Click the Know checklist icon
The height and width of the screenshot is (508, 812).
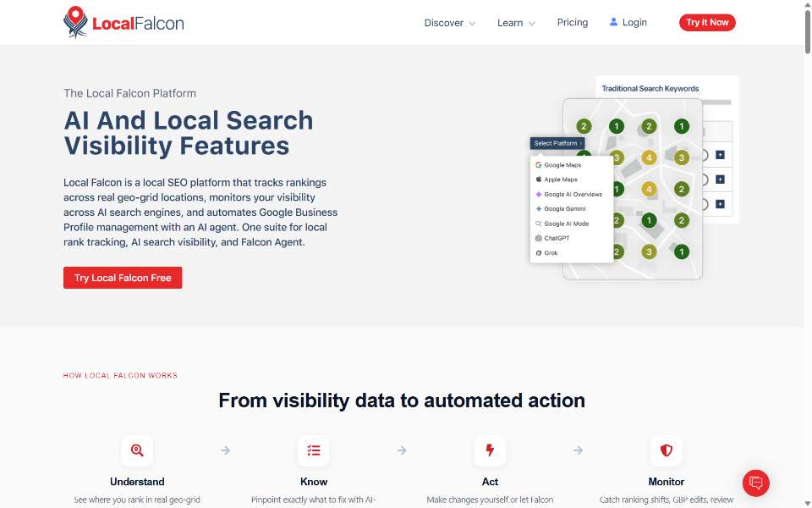tap(313, 450)
